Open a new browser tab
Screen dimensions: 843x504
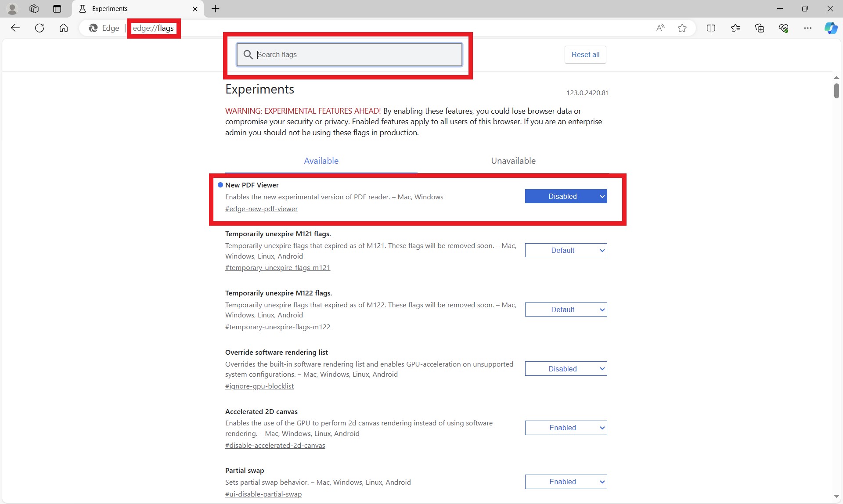(x=215, y=9)
